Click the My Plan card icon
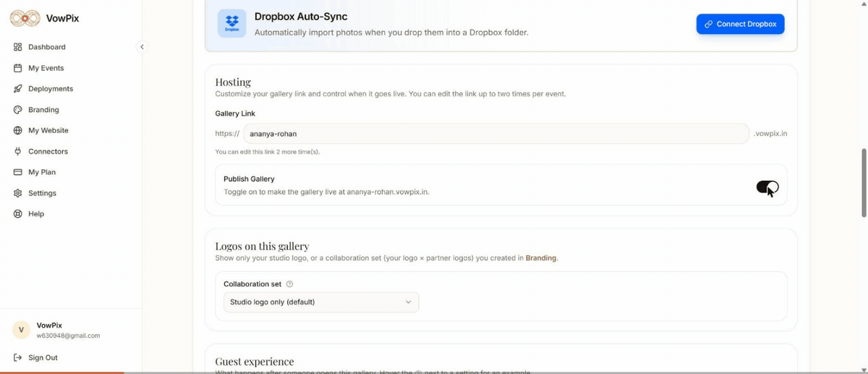Image resolution: width=868 pixels, height=374 pixels. [18, 172]
